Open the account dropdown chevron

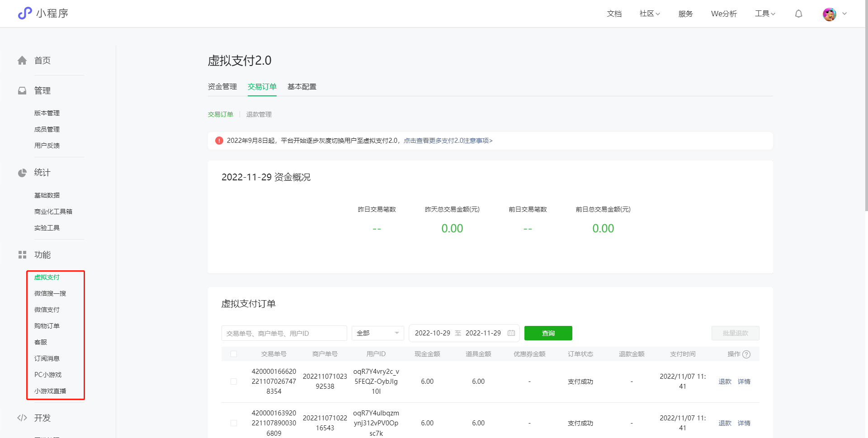(844, 14)
